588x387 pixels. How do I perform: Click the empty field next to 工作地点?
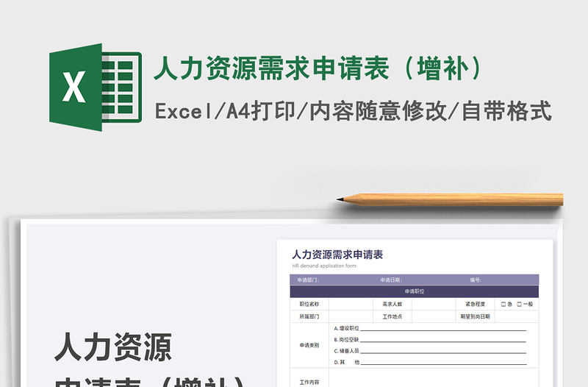(x=434, y=316)
